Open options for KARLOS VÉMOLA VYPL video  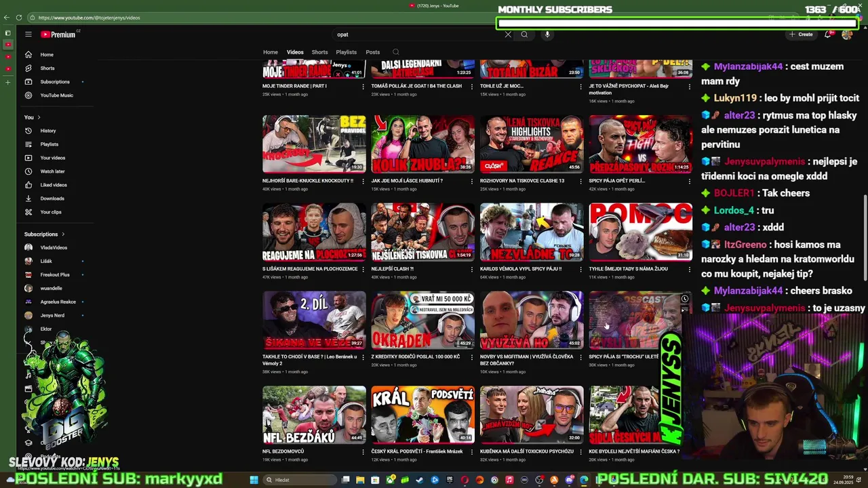pyautogui.click(x=580, y=270)
